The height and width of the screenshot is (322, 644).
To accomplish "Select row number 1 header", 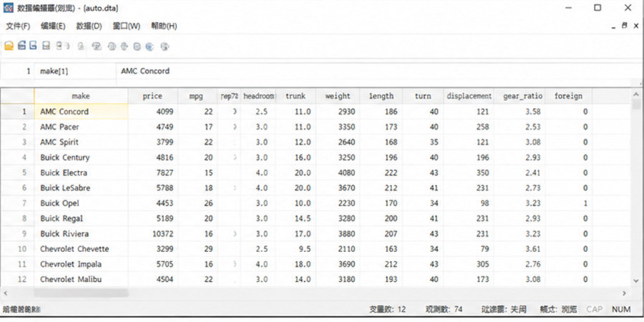I will click(17, 112).
